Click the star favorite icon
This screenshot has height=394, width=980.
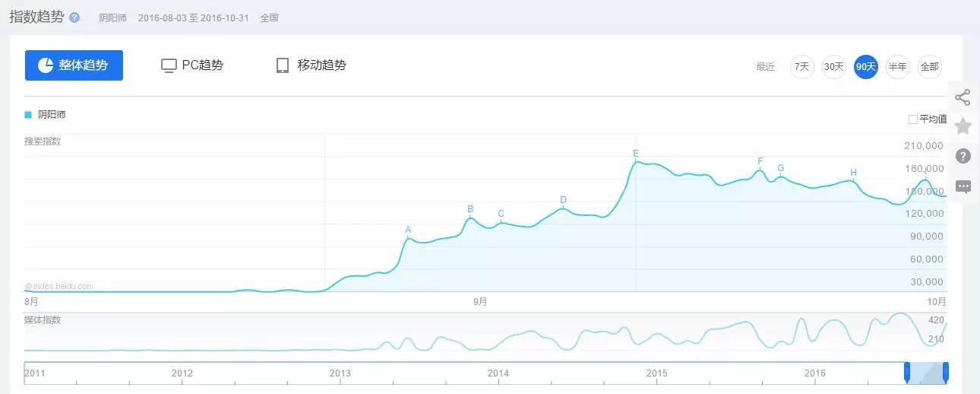963,126
